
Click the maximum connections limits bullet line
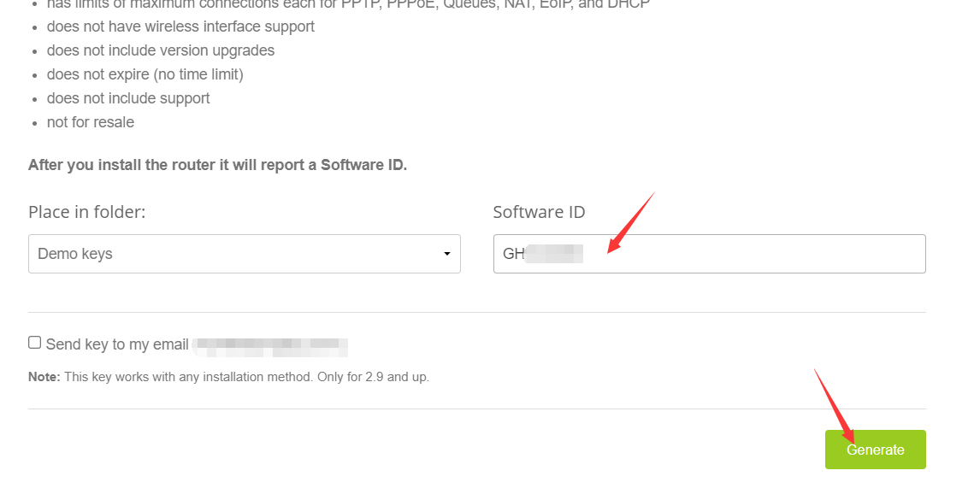click(x=348, y=4)
